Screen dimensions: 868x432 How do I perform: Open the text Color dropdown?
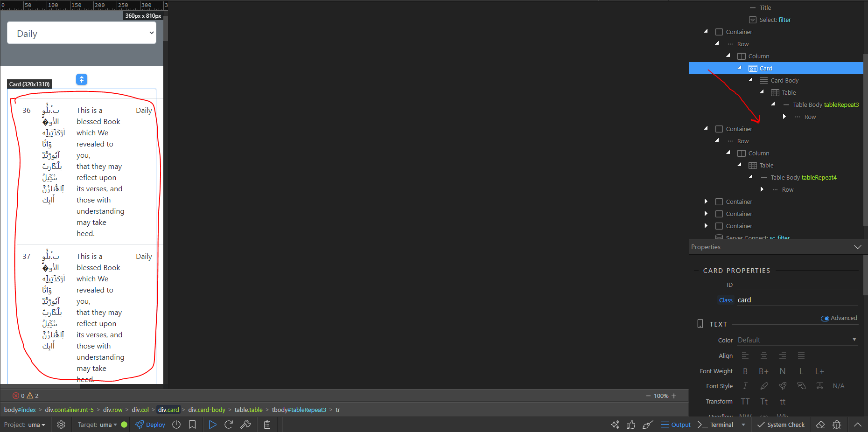click(797, 340)
